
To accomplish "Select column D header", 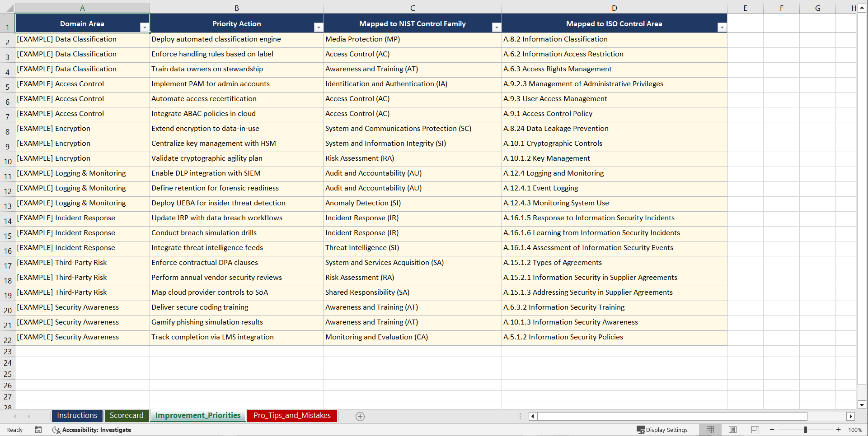I will tap(614, 8).
